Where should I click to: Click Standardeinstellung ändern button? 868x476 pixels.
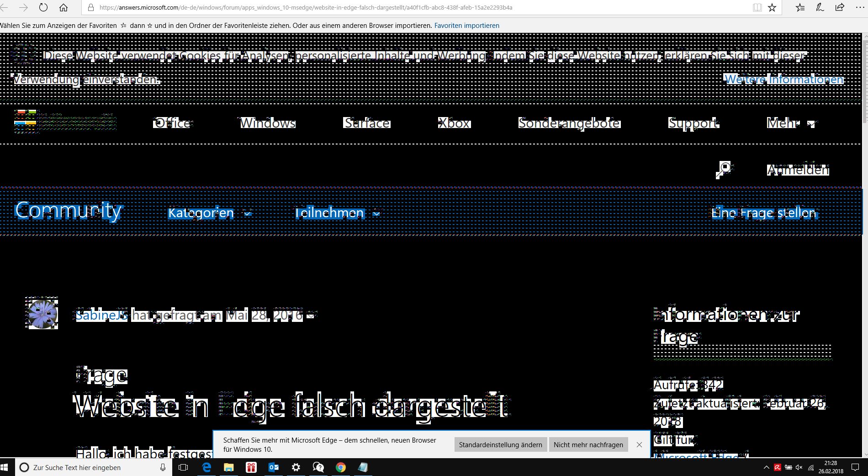501,444
